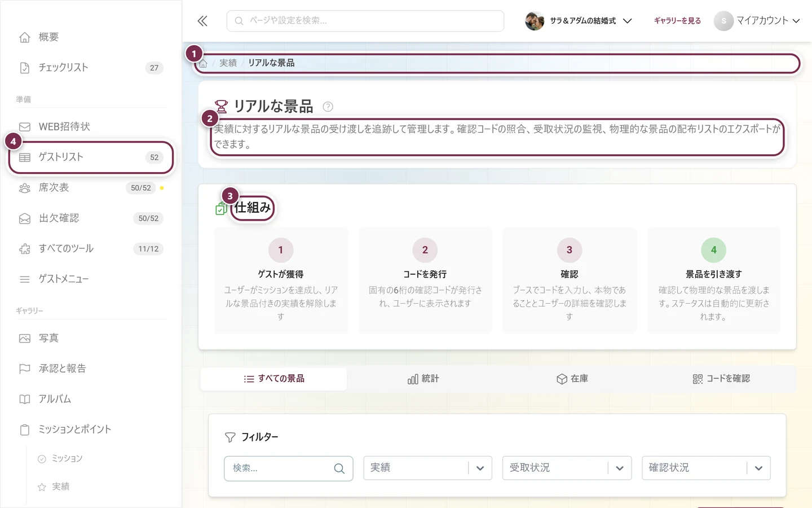Click the home icon in the breadcrumb
This screenshot has height=508, width=812.
[x=204, y=63]
